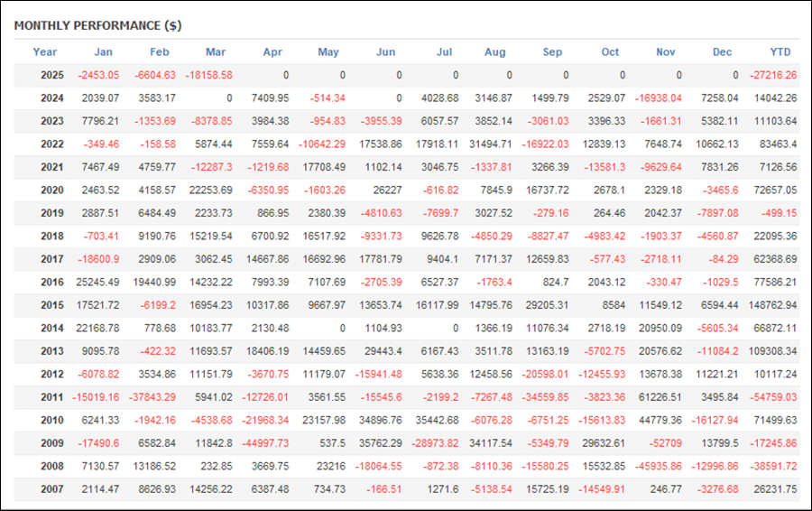The height and width of the screenshot is (511, 812).
Task: Select the 2010 July value 35442.68
Action: point(437,421)
